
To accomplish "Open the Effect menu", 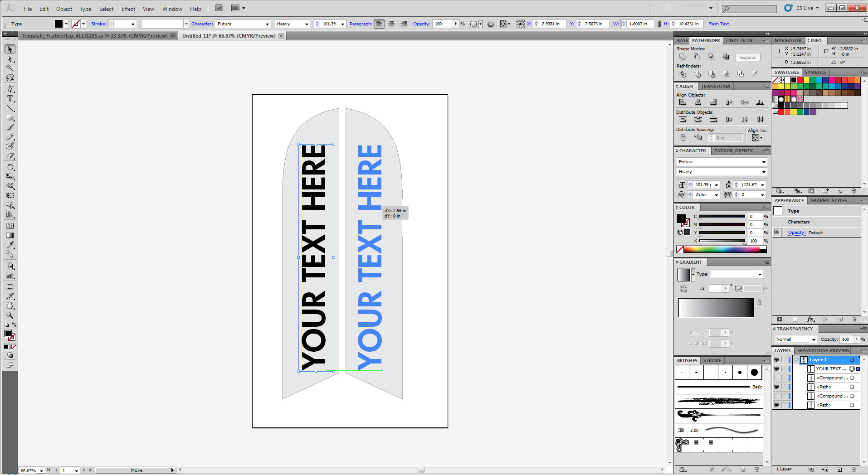I will click(128, 9).
